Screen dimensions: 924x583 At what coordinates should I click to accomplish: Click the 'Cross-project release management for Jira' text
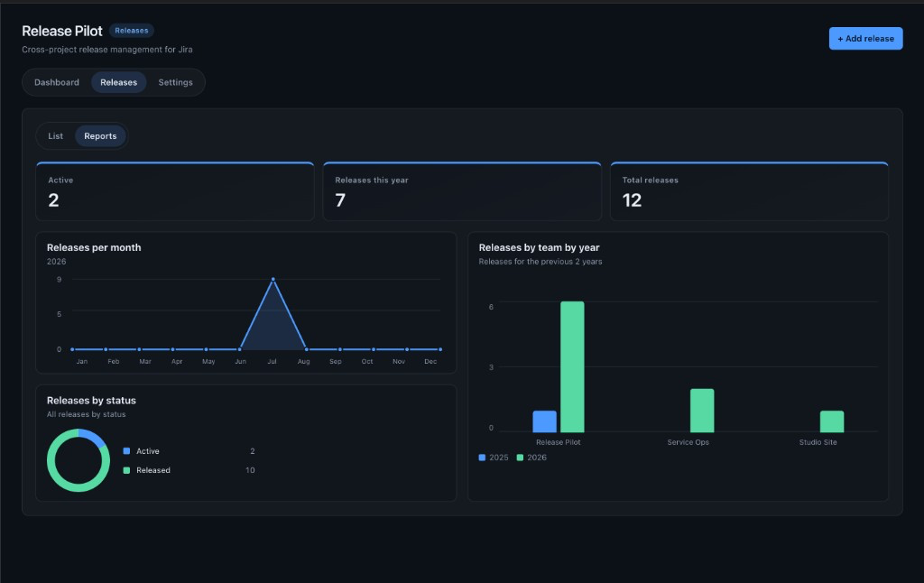tap(107, 50)
